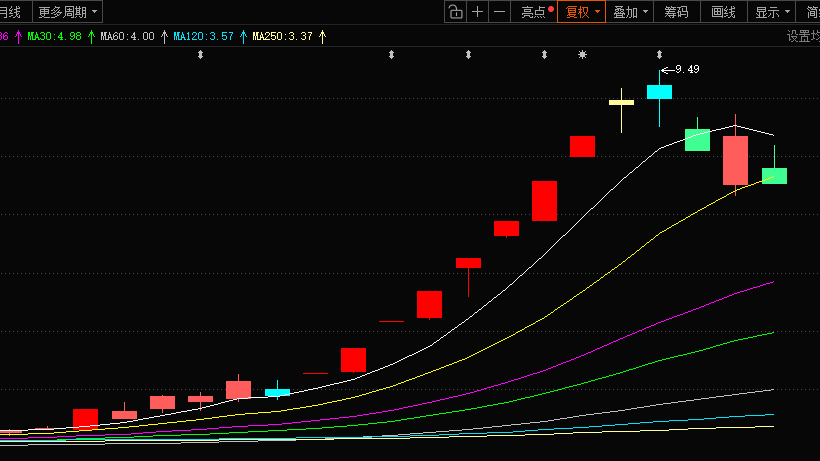Click the 9.49 high price label
The width and height of the screenshot is (820, 461).
point(687,70)
